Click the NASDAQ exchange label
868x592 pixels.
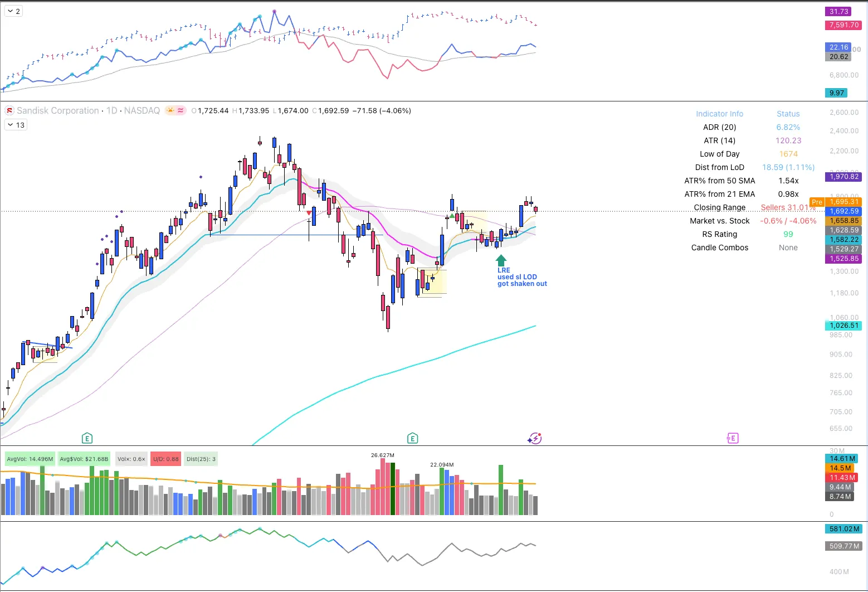[x=142, y=110]
